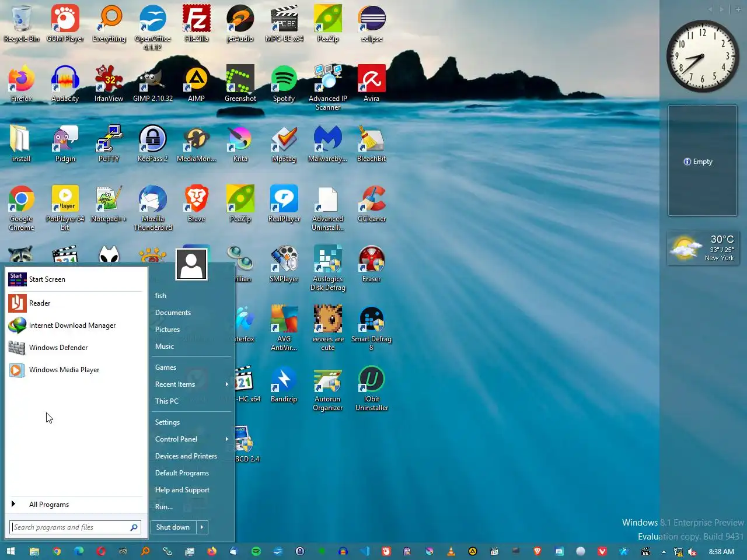Click the Shut down button
This screenshot has width=747, height=560.
point(173,527)
